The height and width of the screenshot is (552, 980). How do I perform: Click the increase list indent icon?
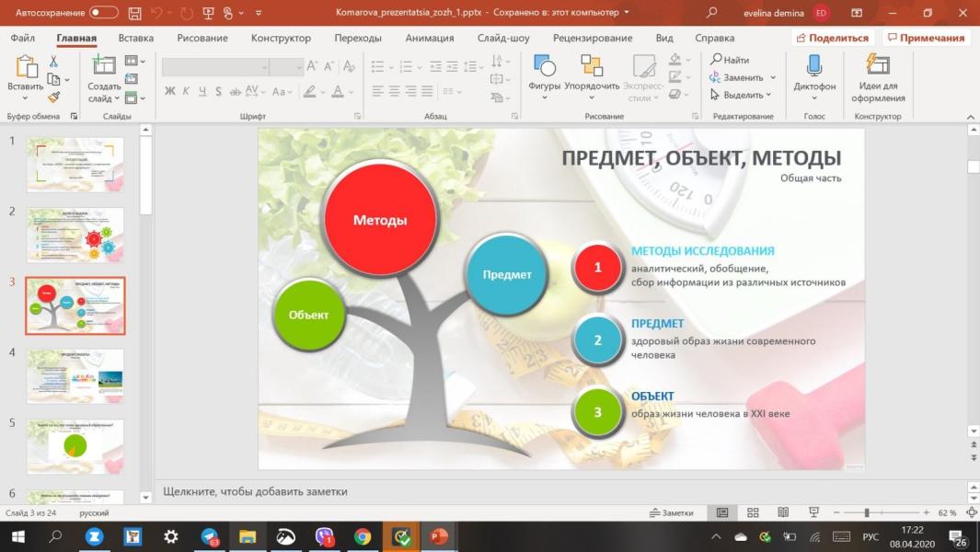click(452, 66)
